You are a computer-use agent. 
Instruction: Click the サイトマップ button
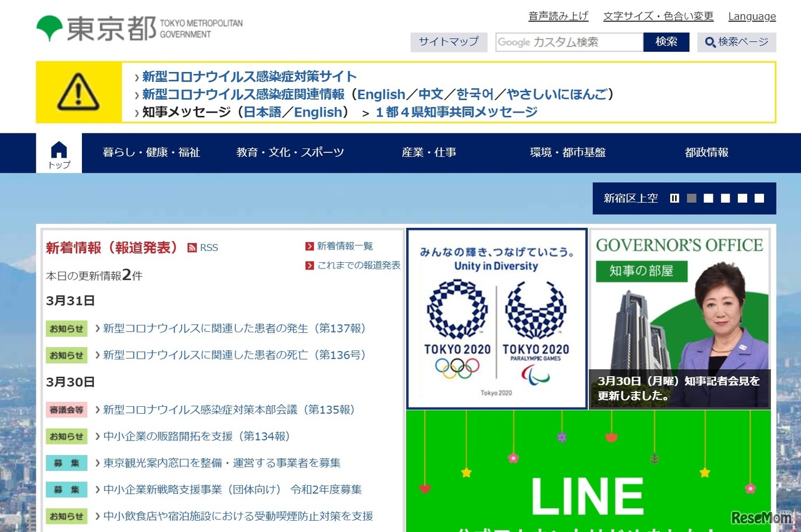point(449,43)
